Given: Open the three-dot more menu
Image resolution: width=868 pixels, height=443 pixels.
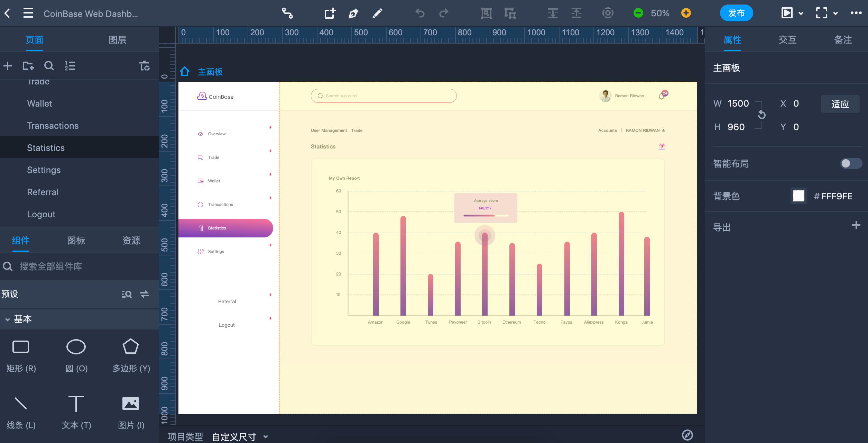Looking at the screenshot, I should [856, 13].
